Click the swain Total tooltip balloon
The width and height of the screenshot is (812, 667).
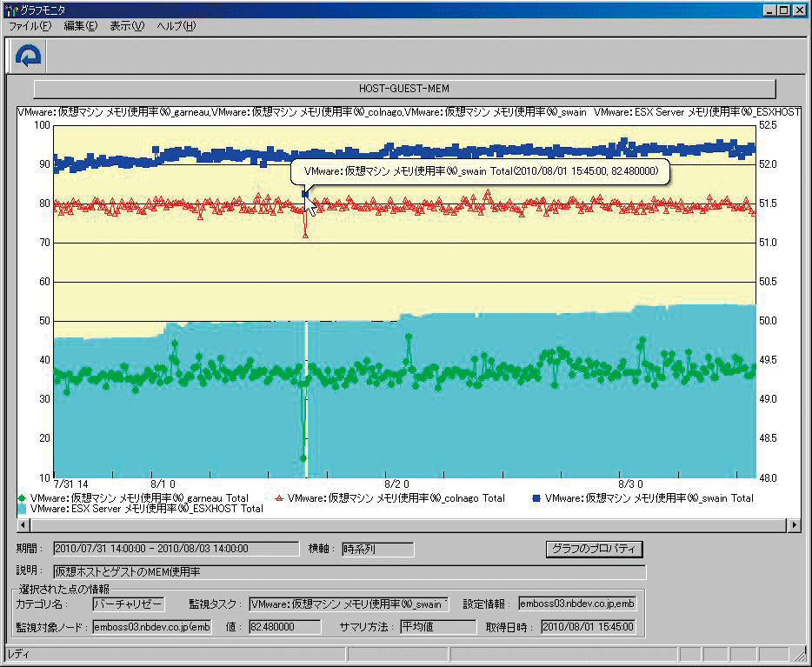(x=480, y=171)
